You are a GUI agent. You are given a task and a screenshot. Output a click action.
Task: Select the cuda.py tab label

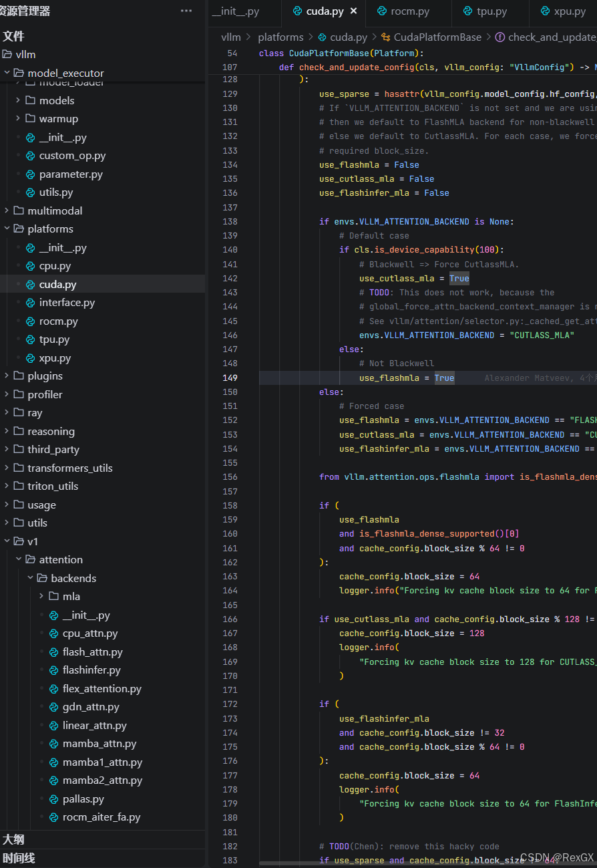click(x=325, y=11)
